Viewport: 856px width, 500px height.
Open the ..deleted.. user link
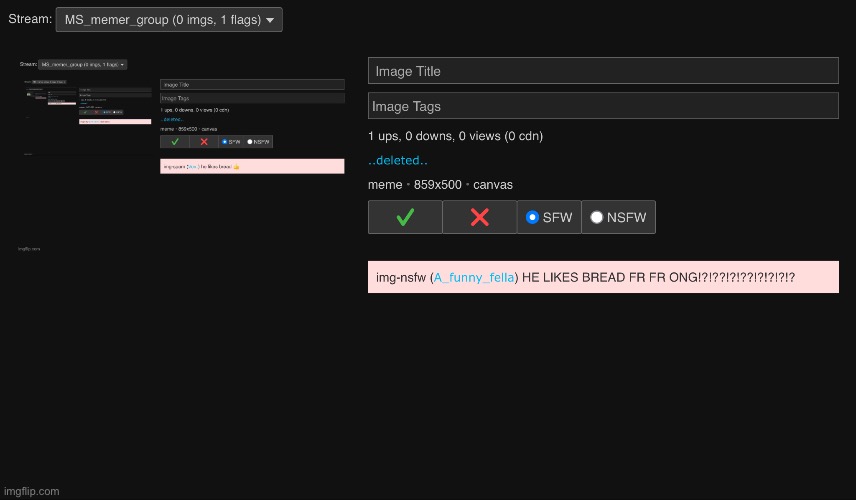point(397,160)
